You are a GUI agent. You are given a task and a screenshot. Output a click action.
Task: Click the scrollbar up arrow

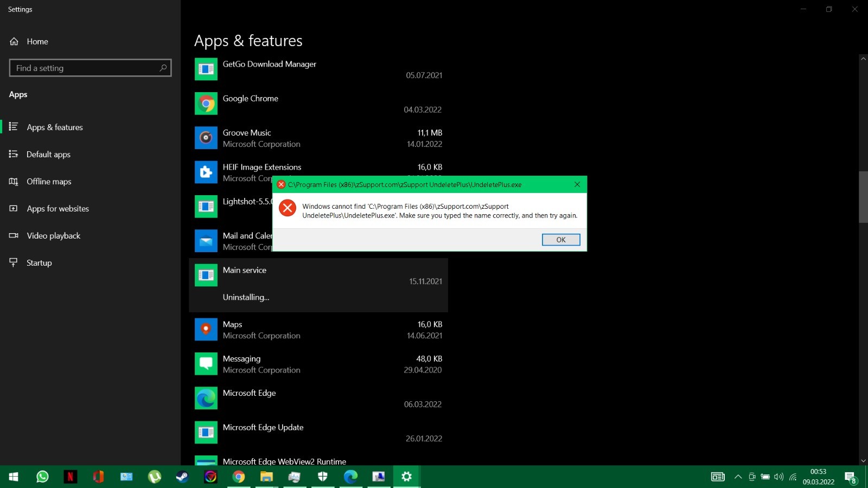(863, 59)
